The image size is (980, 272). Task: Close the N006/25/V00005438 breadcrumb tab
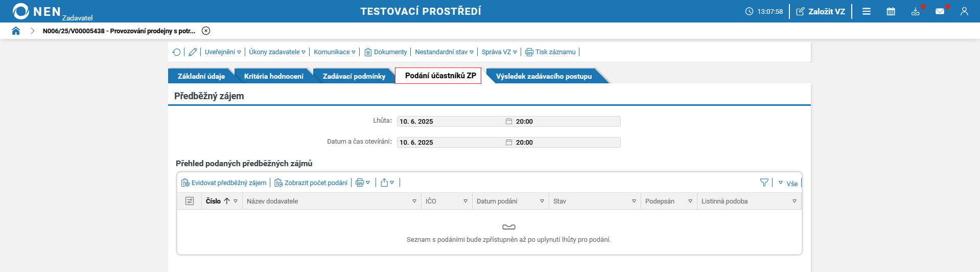206,31
